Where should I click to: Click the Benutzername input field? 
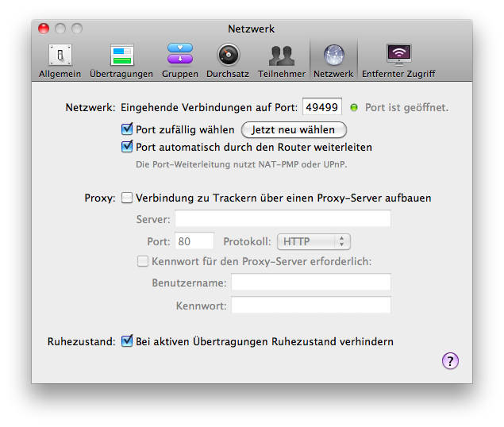coord(310,283)
